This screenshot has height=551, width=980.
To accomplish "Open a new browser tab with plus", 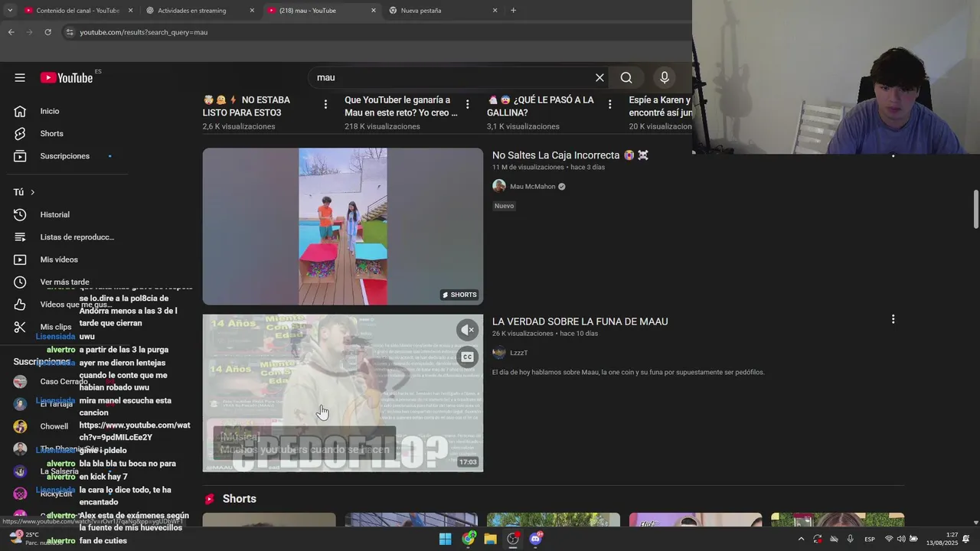I will [513, 11].
